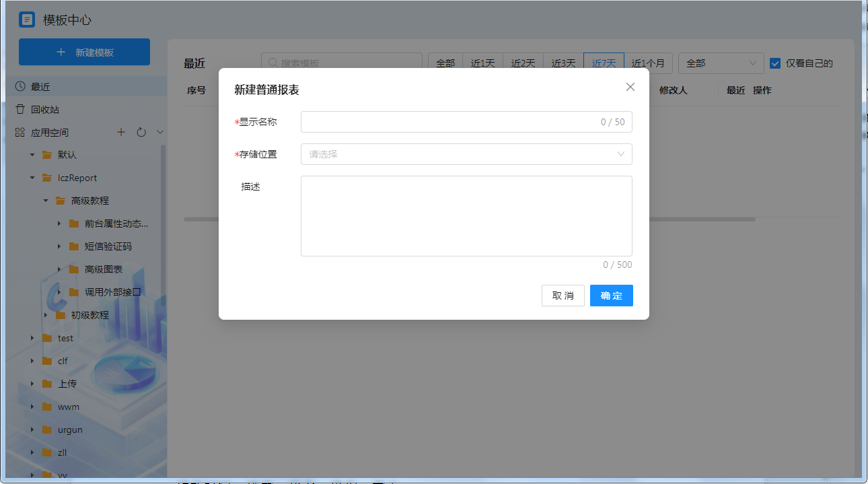Click the folder icon of 短信验证码
Screen dimensions: 868x484
pos(74,246)
